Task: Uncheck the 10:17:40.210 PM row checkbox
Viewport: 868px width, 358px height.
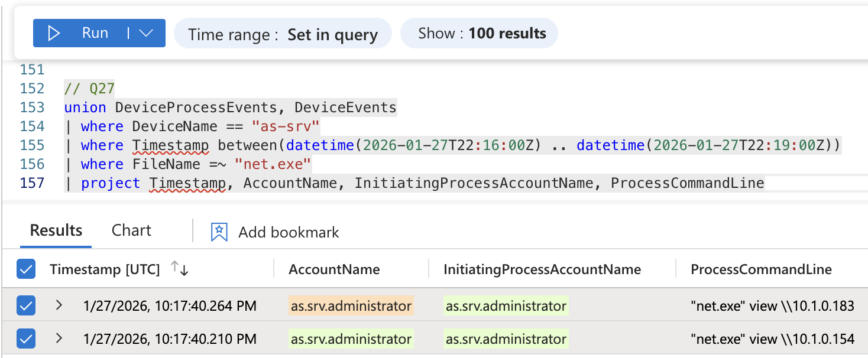Action: (x=27, y=339)
